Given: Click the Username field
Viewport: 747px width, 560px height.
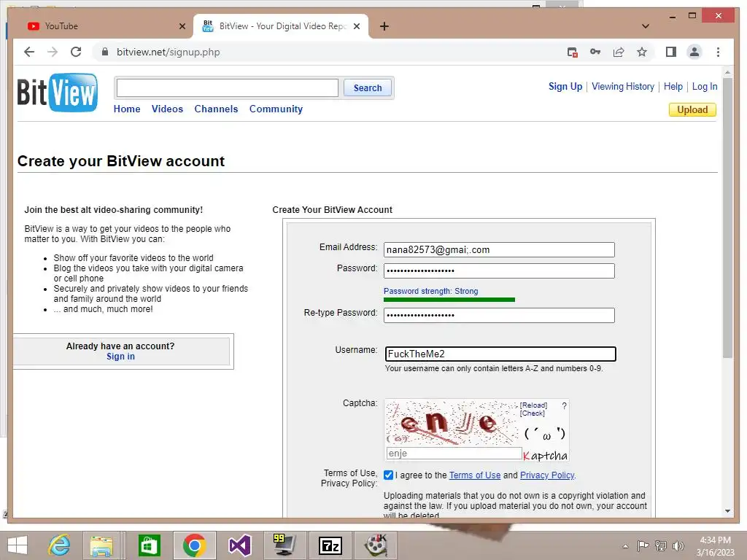Looking at the screenshot, I should tap(500, 354).
